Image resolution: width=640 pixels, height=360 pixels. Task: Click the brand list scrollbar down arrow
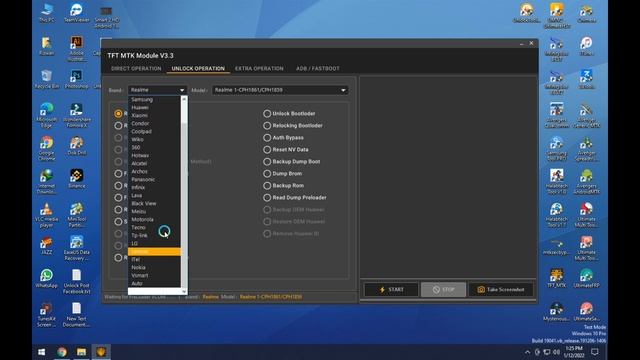pos(184,291)
